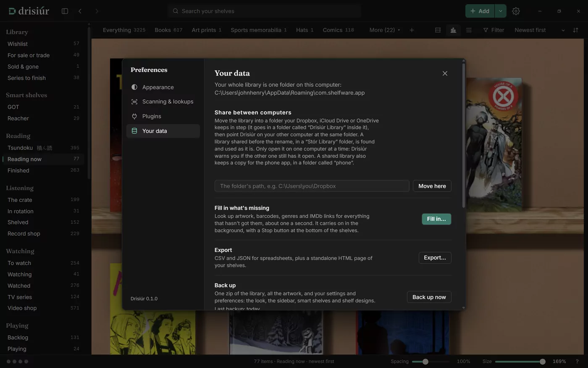The height and width of the screenshot is (368, 588).
Task: Expand the More (22) tabs menu
Action: coord(384,30)
